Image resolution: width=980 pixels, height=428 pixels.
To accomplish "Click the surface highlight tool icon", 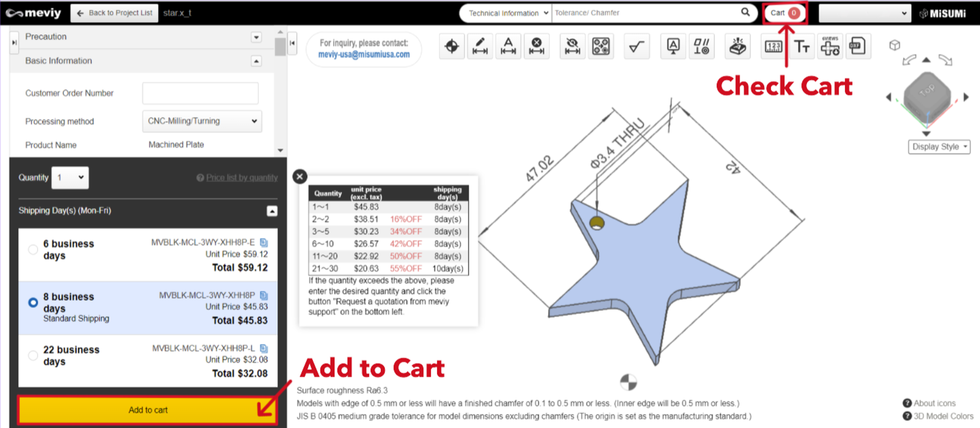I will pyautogui.click(x=737, y=46).
